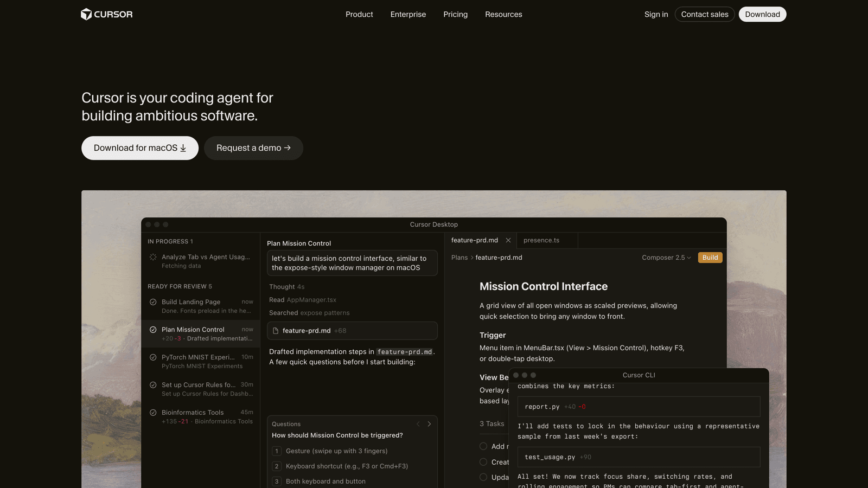The width and height of the screenshot is (868, 488).
Task: Click the Cursor logo in the header
Action: pos(107,14)
